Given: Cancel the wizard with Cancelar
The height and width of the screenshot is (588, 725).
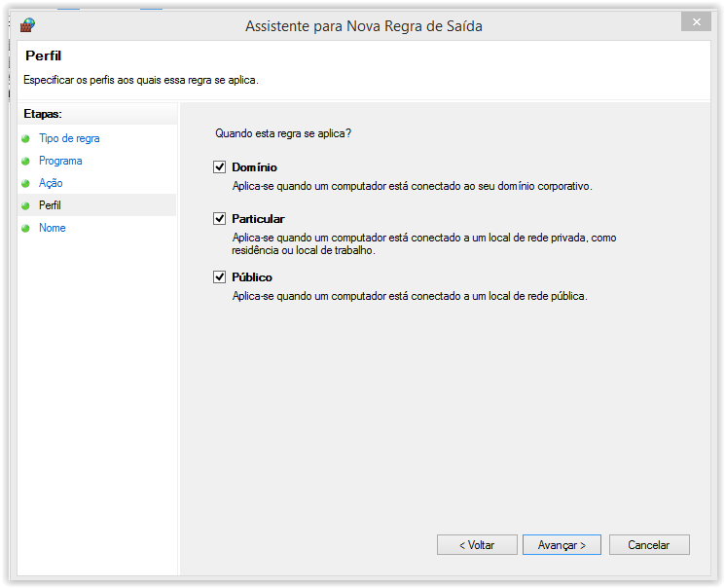Looking at the screenshot, I should point(649,545).
